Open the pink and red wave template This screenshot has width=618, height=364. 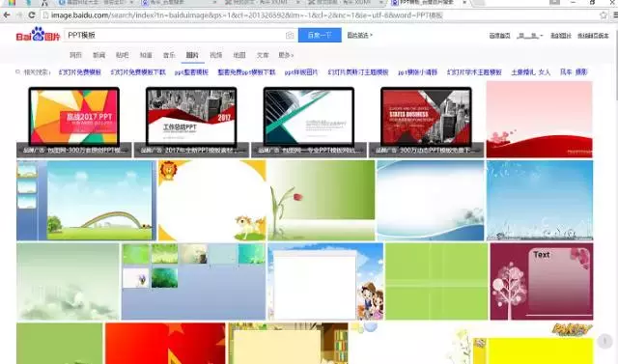(539, 120)
